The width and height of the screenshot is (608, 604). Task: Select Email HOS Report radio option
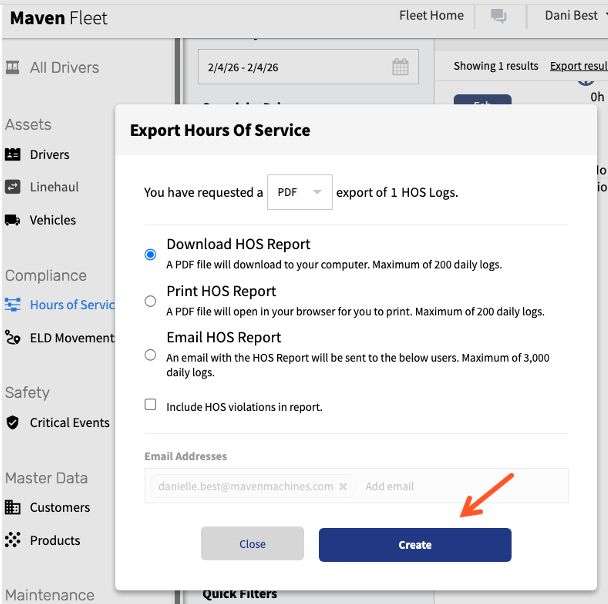point(150,355)
